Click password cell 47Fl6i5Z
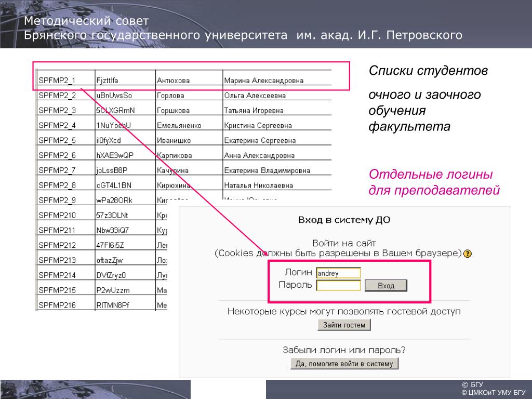This screenshot has height=399, width=532. point(125,242)
